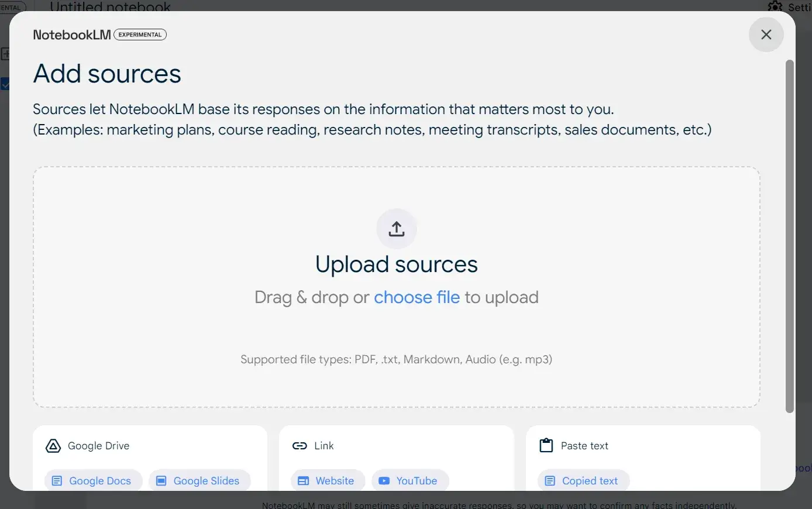Click the 'Sources let NotebookLM base' description line
Screen dimensions: 812x509
324,109
